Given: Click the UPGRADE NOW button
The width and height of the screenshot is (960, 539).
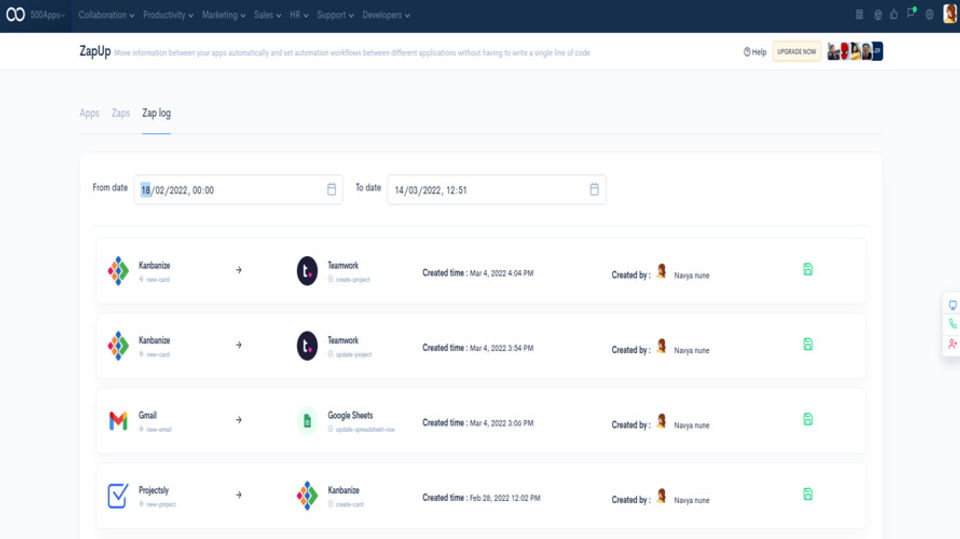Looking at the screenshot, I should [x=797, y=52].
